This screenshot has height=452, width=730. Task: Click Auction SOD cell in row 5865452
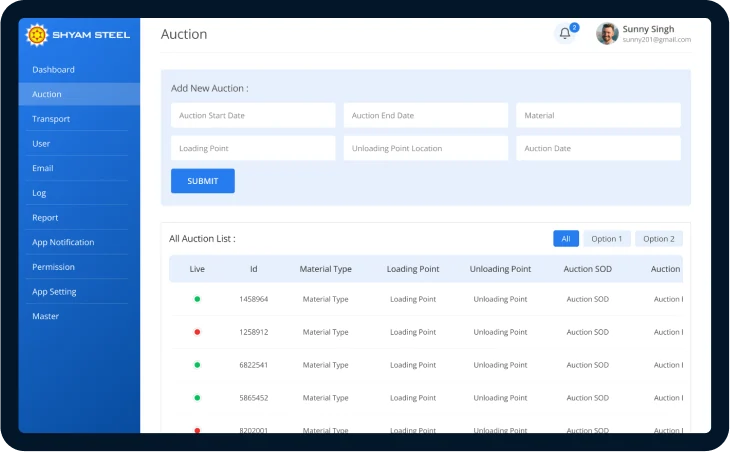click(588, 398)
